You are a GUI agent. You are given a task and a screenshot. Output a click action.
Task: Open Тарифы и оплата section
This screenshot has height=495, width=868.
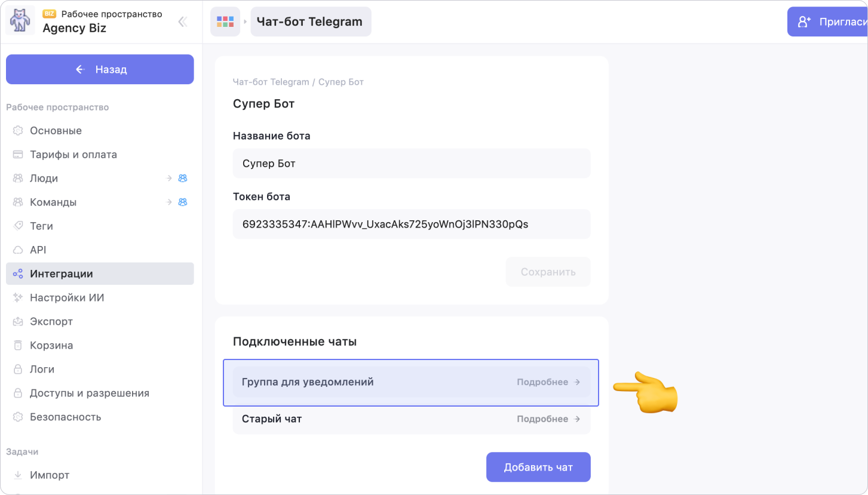(73, 155)
